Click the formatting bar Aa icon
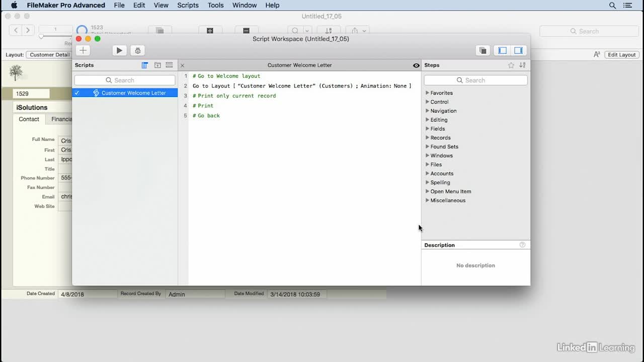 tap(597, 55)
